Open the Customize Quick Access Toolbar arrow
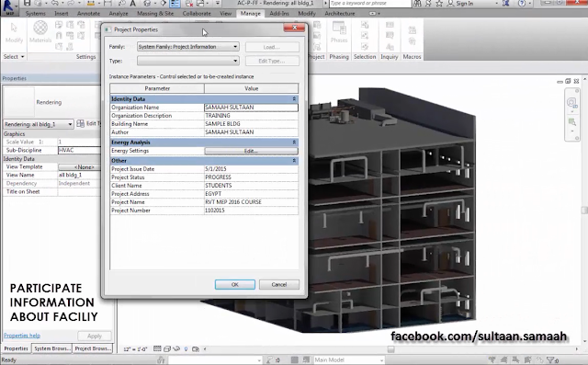The height and width of the screenshot is (365, 588). [x=218, y=4]
